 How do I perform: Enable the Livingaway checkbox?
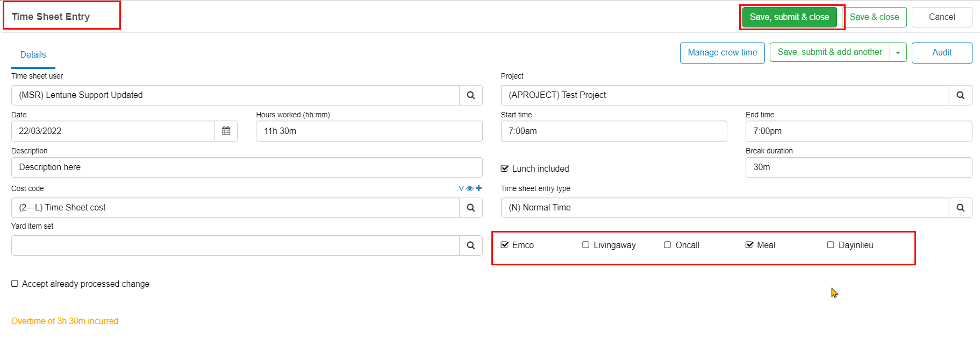586,245
